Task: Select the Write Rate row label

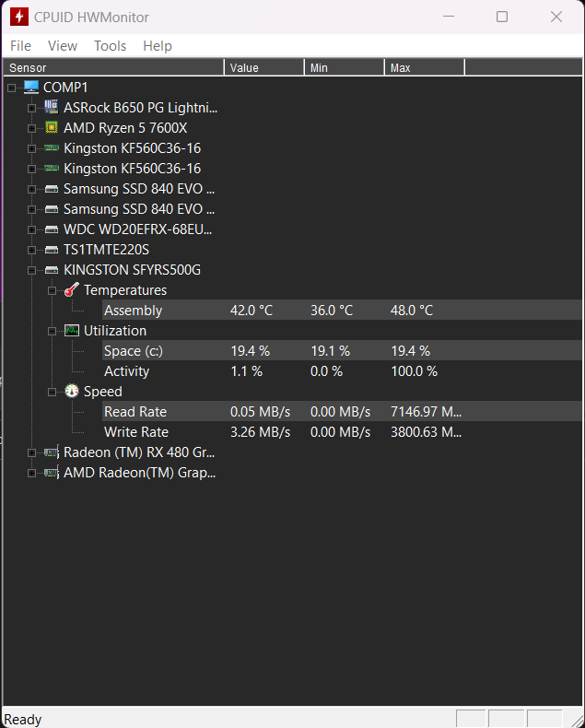Action: tap(136, 432)
